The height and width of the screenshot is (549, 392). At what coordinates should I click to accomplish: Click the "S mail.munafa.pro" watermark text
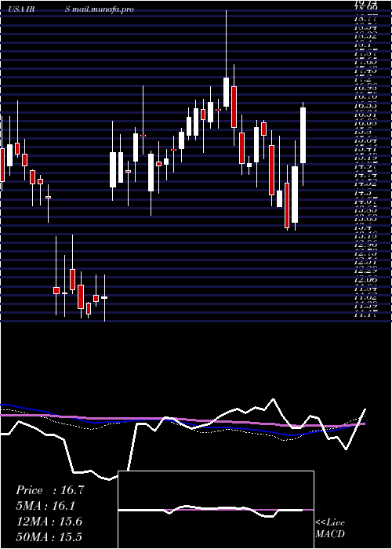(x=100, y=9)
